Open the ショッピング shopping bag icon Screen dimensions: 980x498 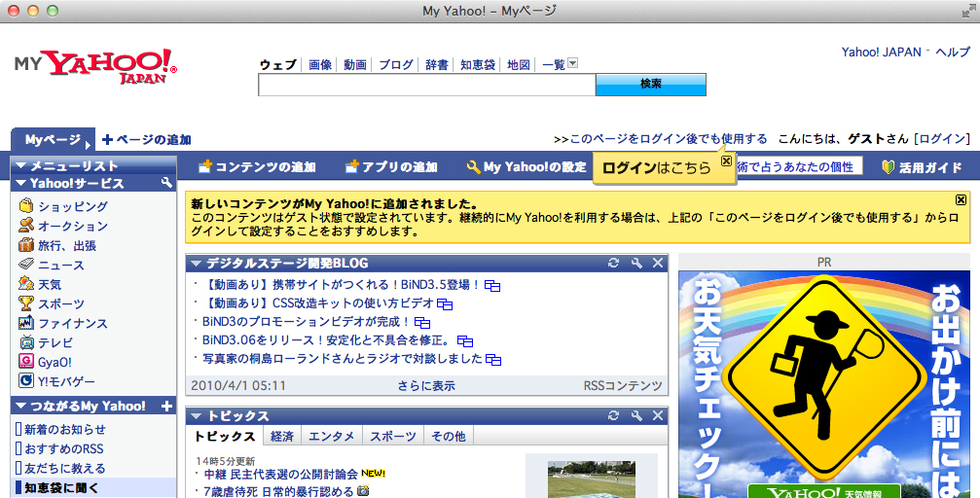click(x=26, y=205)
